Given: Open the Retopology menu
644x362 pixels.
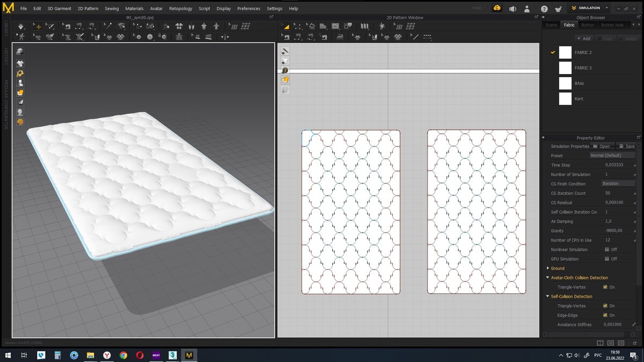Looking at the screenshot, I should click(x=181, y=9).
